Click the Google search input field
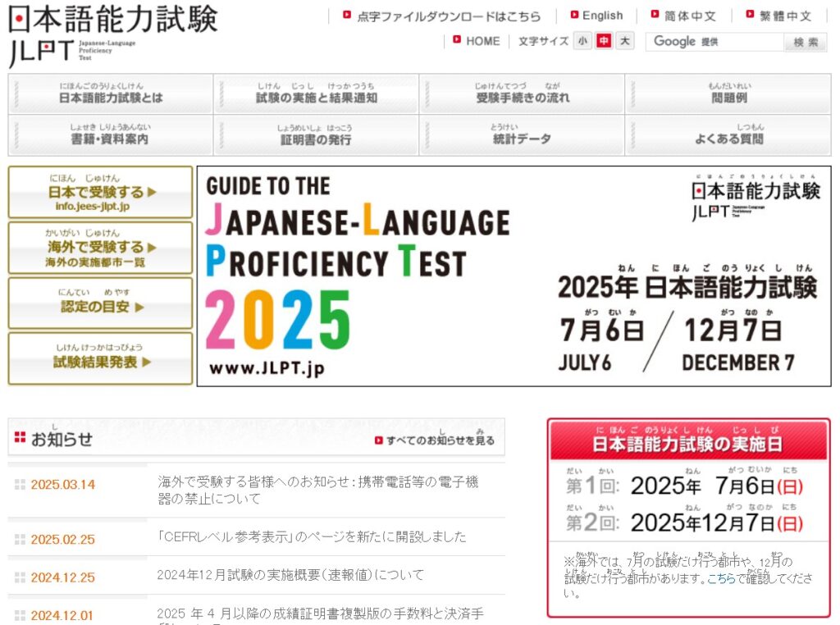 pyautogui.click(x=715, y=42)
